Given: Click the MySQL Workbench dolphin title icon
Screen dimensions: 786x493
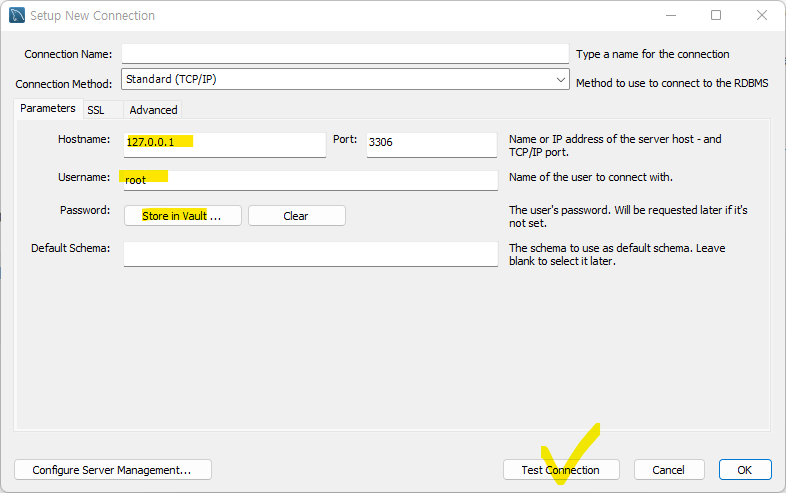Looking at the screenshot, I should [17, 16].
